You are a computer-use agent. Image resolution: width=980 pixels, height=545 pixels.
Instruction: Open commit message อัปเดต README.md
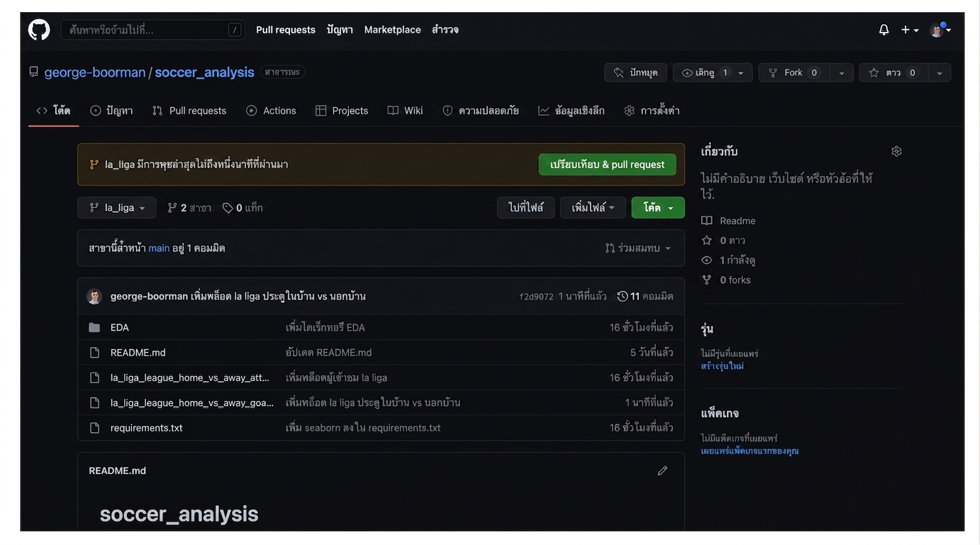(x=329, y=353)
